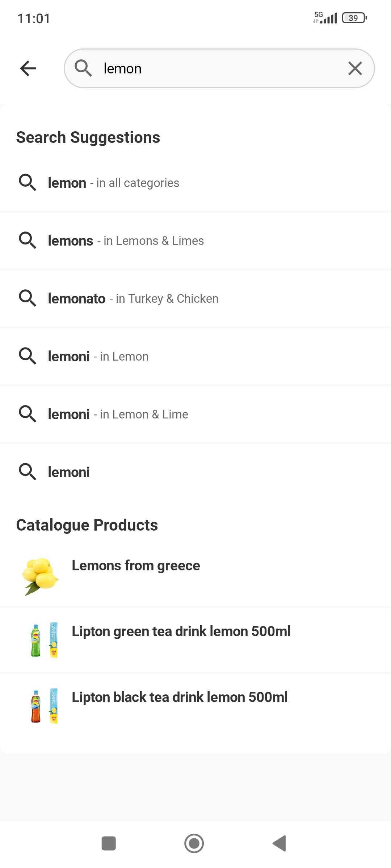Select 'lemon - in all categories' suggestion

(114, 183)
